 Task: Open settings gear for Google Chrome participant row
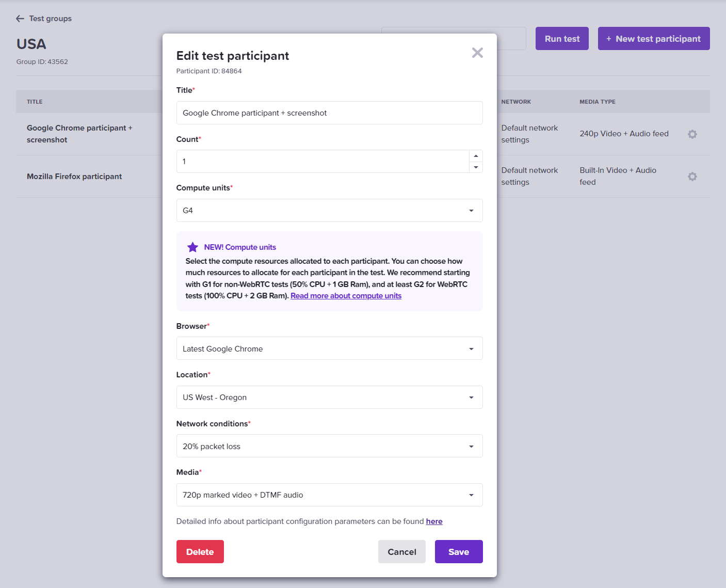coord(692,134)
